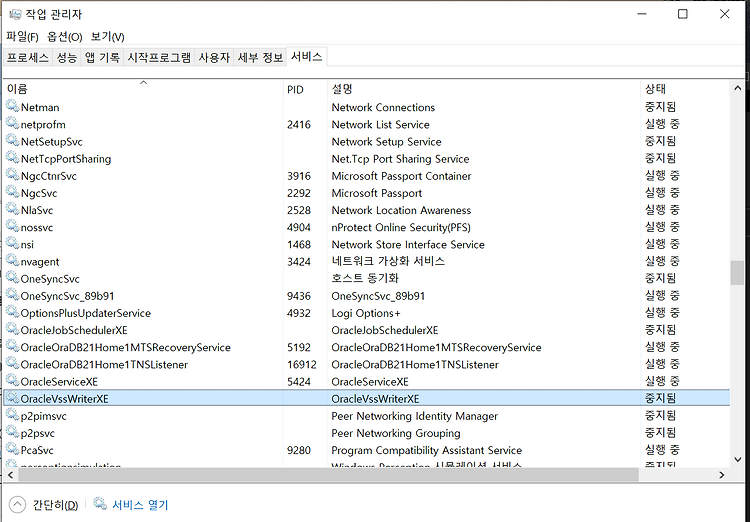The width and height of the screenshot is (750, 522).
Task: Open the 파일(F) menu
Action: click(x=22, y=37)
